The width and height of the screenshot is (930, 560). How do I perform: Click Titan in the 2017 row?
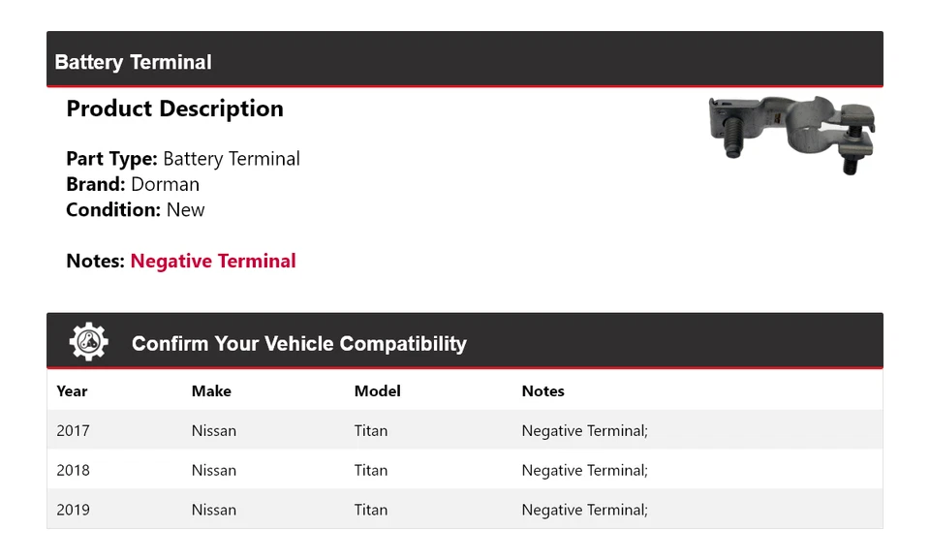pos(370,430)
